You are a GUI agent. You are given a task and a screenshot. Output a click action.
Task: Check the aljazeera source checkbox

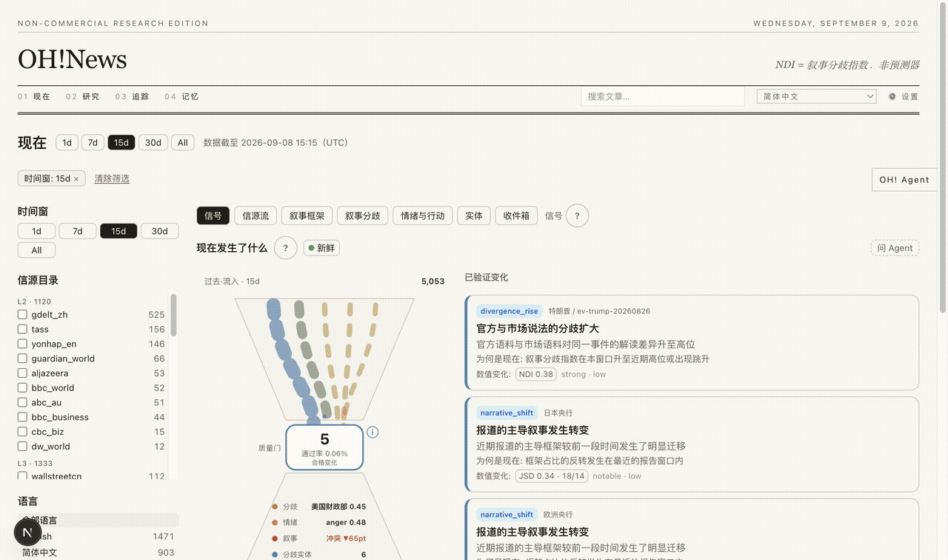point(22,373)
